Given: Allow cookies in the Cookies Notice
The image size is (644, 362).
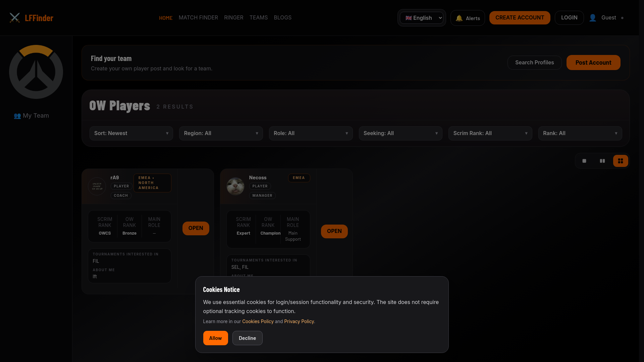Looking at the screenshot, I should 215,338.
